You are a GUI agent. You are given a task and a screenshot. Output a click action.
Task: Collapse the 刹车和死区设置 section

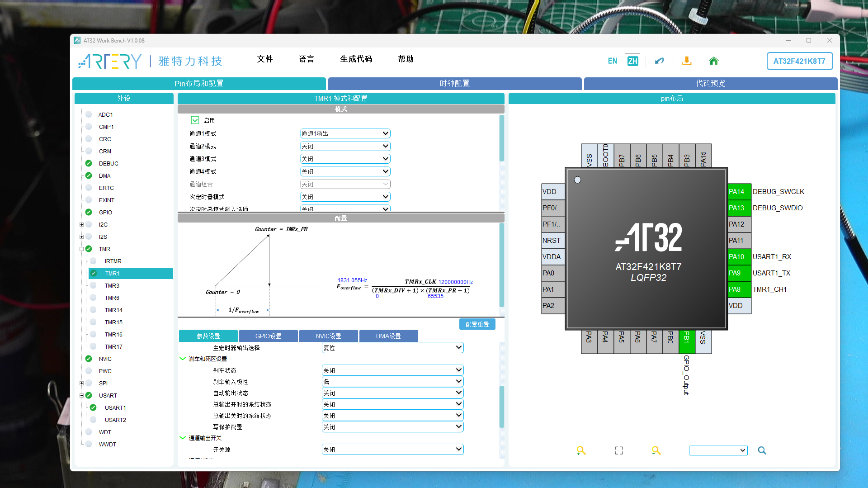[x=183, y=359]
